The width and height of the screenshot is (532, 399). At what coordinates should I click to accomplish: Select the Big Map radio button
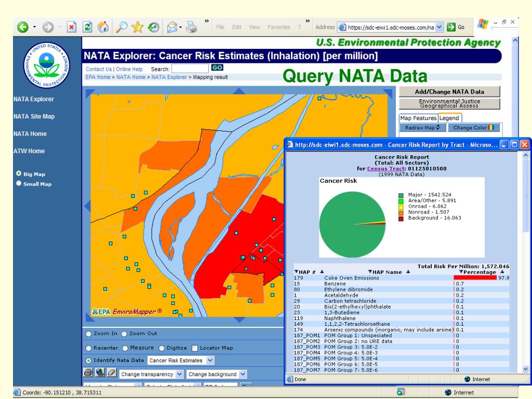pos(19,174)
